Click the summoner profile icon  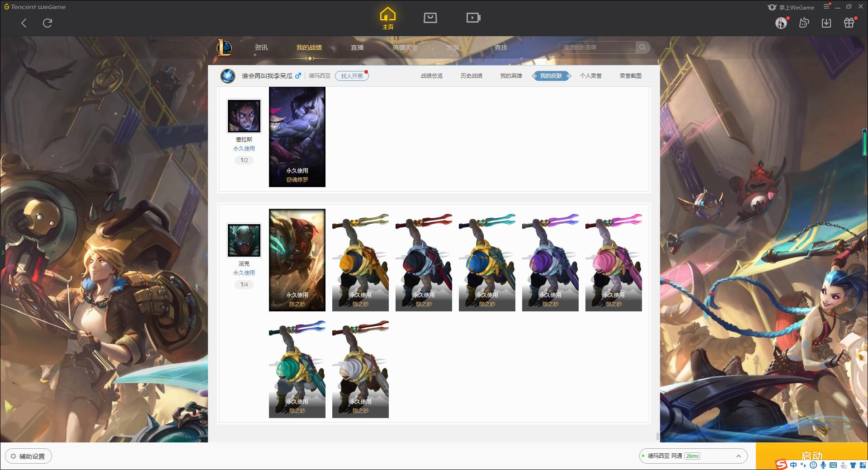coord(228,76)
